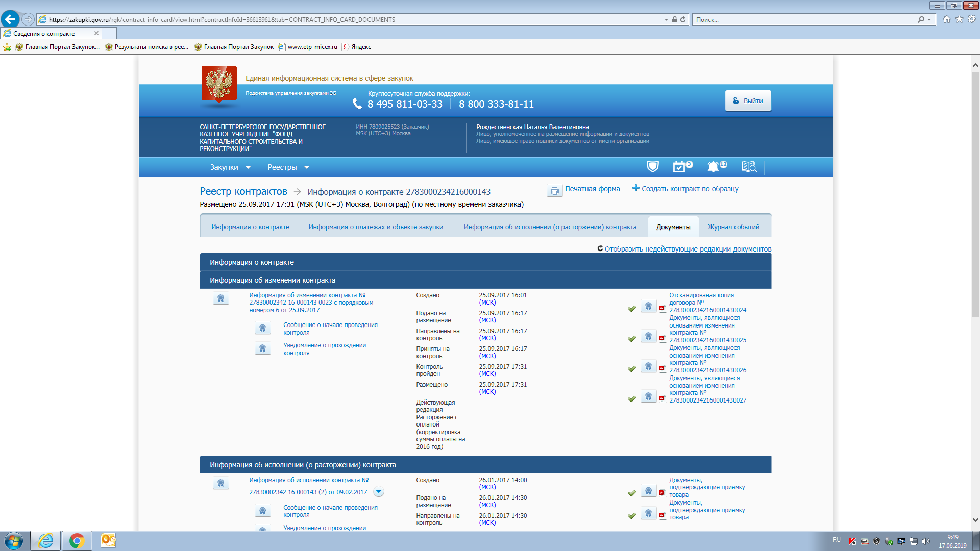Expand the Закупки dropdown menu
980x551 pixels.
[x=230, y=167]
